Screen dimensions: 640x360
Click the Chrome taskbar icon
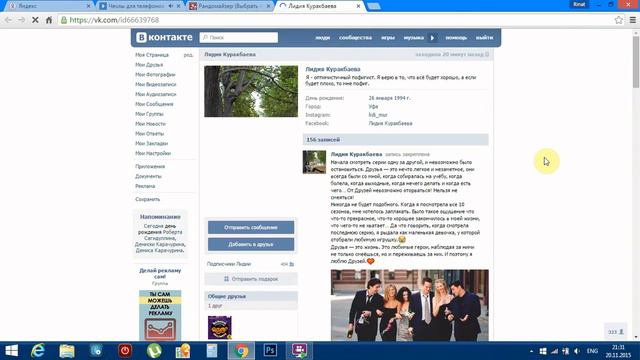pos(241,351)
